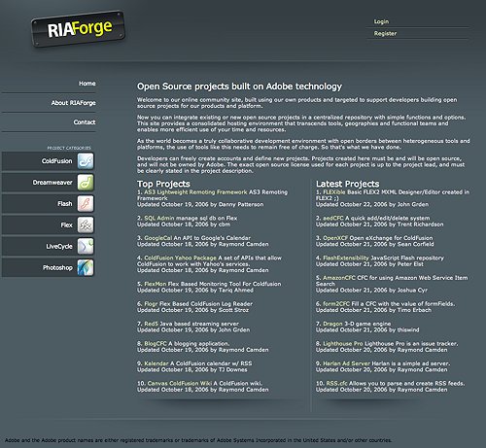Open the Lighthouse Pro project link

(343, 343)
